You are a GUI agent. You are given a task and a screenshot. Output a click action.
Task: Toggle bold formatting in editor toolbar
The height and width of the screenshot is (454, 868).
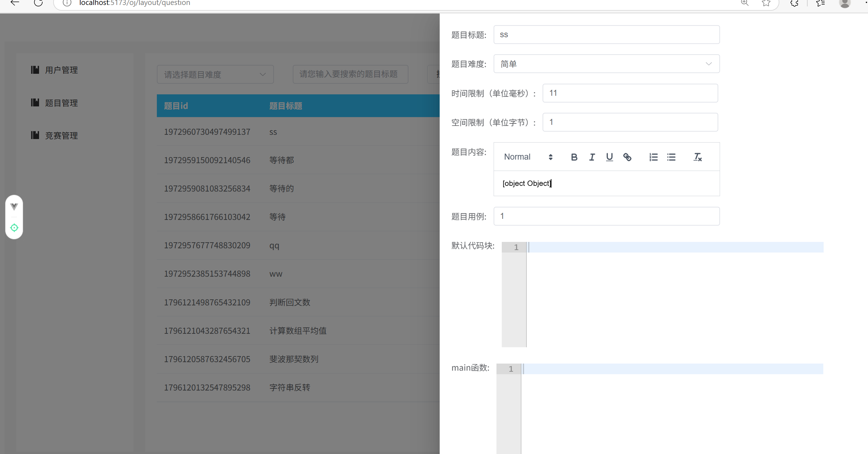[574, 157]
